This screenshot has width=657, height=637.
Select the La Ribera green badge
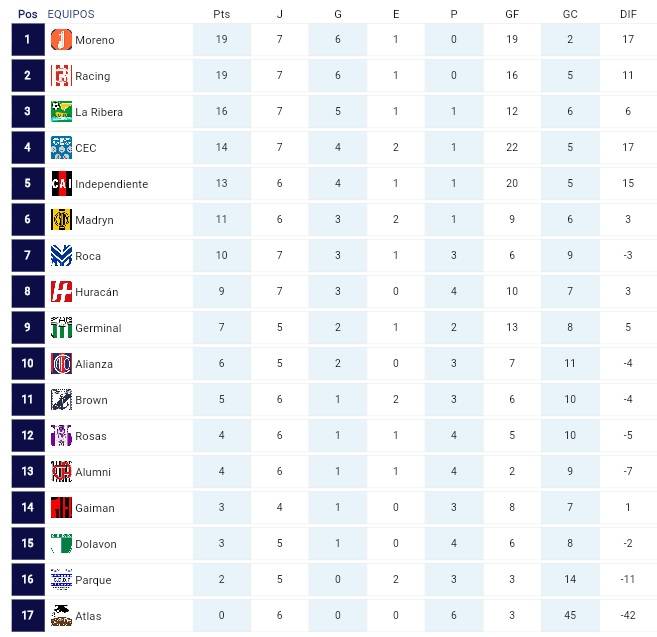(61, 112)
